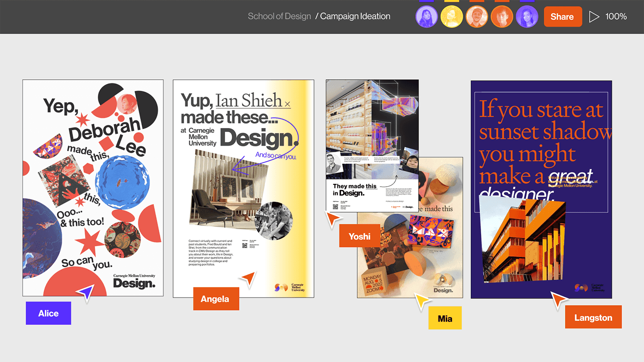Click the last purple collaborator avatar
The width and height of the screenshot is (644, 362).
point(527,17)
